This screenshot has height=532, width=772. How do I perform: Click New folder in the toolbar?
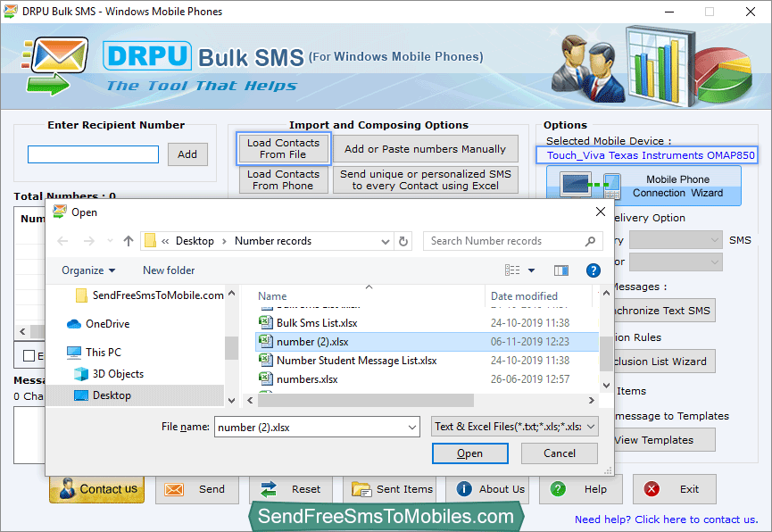(169, 270)
